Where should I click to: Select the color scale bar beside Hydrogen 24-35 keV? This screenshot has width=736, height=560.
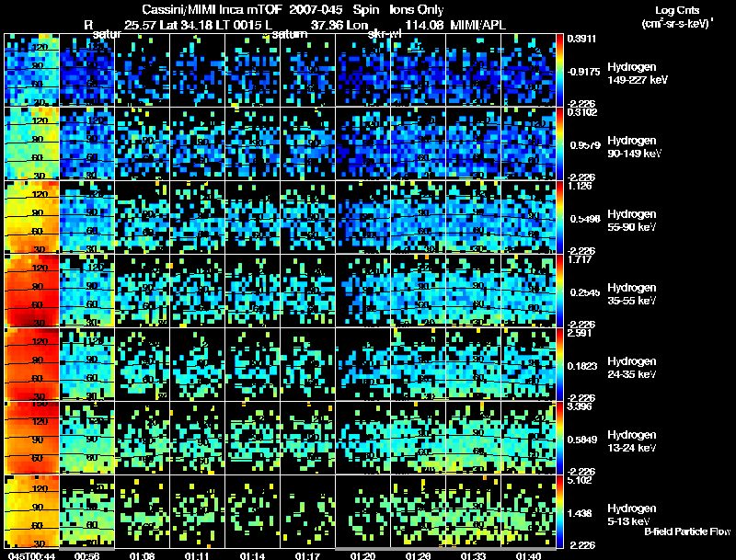(559, 364)
